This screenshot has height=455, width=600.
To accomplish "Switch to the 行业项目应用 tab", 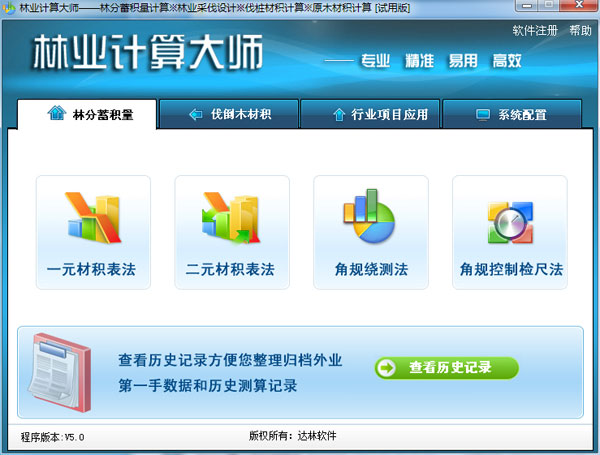I will click(370, 114).
